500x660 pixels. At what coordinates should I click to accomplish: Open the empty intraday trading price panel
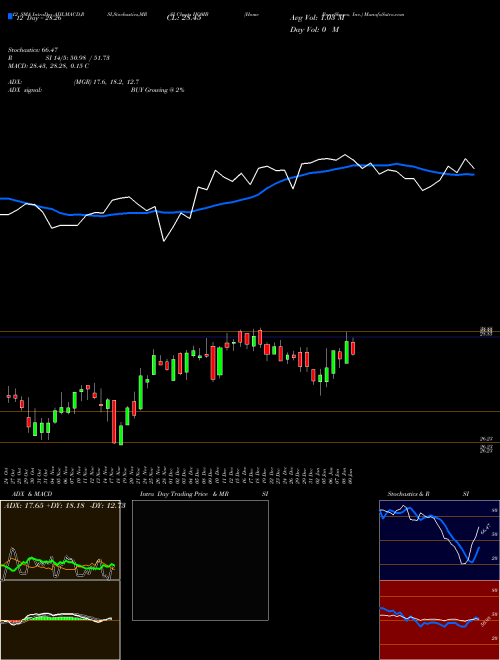[200, 560]
